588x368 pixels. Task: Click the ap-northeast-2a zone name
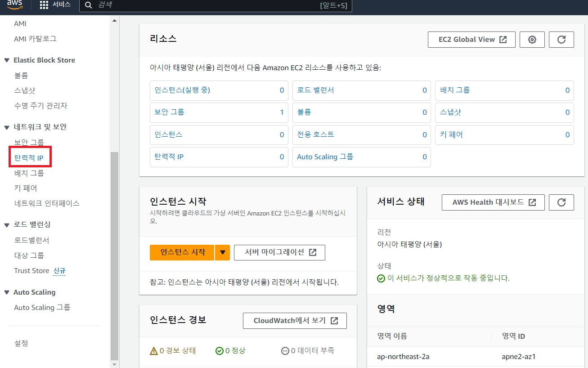[x=403, y=357]
